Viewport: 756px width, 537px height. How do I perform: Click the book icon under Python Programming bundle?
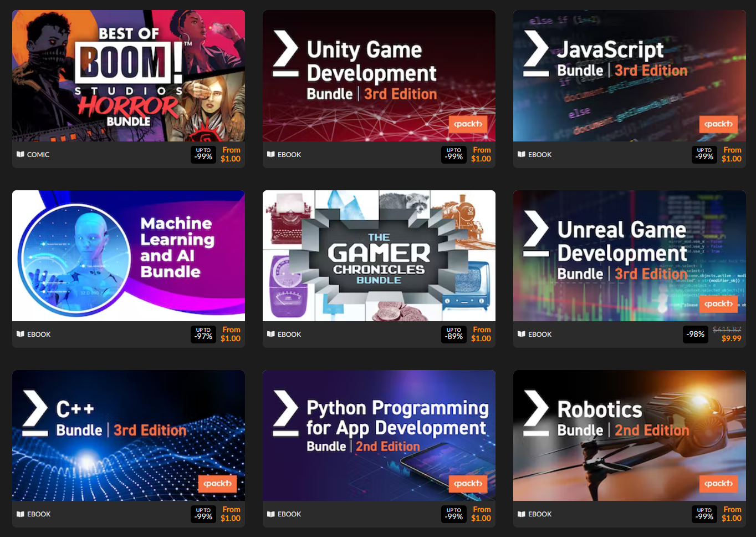(x=271, y=514)
